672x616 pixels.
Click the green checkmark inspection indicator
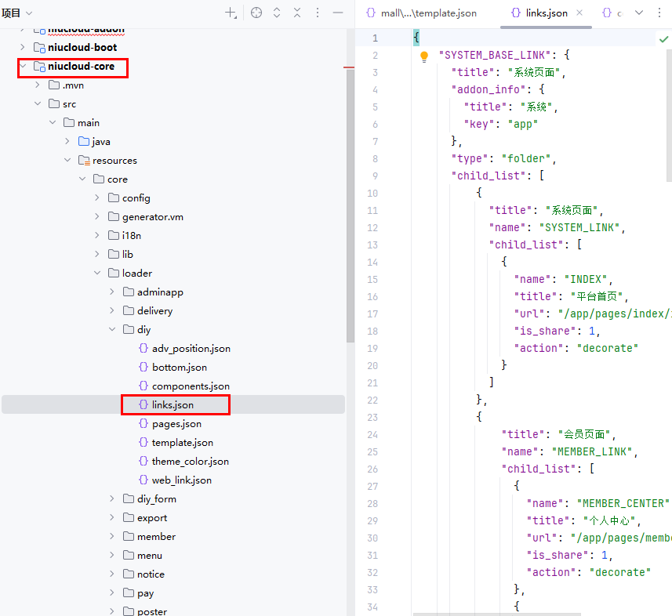click(x=663, y=38)
